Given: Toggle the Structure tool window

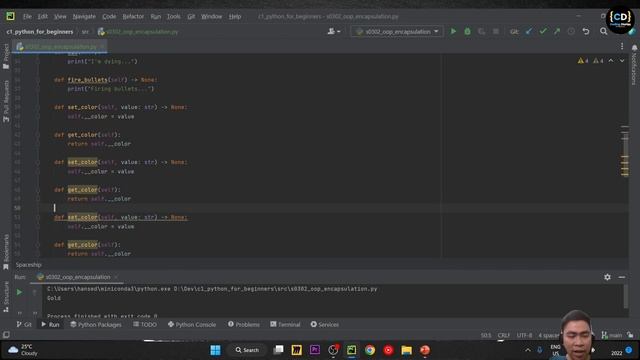Looking at the screenshot, I should coord(6,297).
